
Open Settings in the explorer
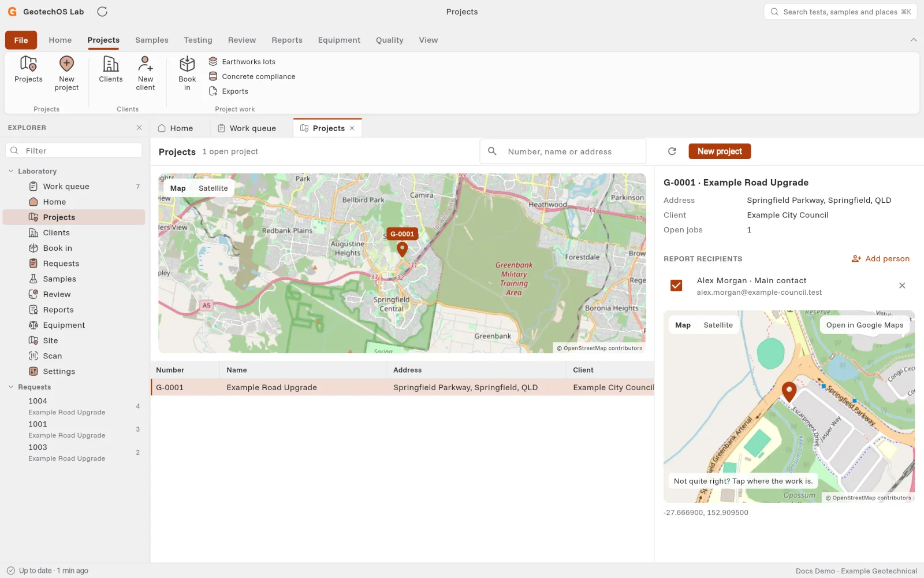(74, 371)
